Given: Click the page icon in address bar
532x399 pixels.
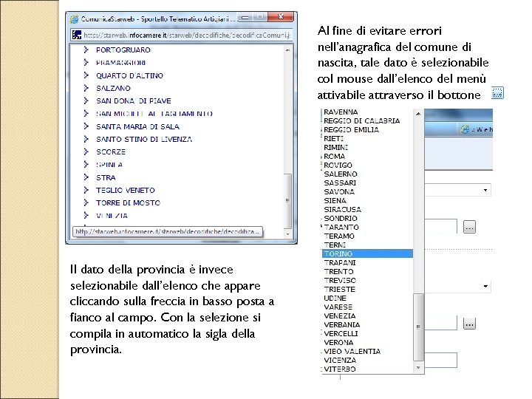Looking at the screenshot, I should [x=77, y=35].
